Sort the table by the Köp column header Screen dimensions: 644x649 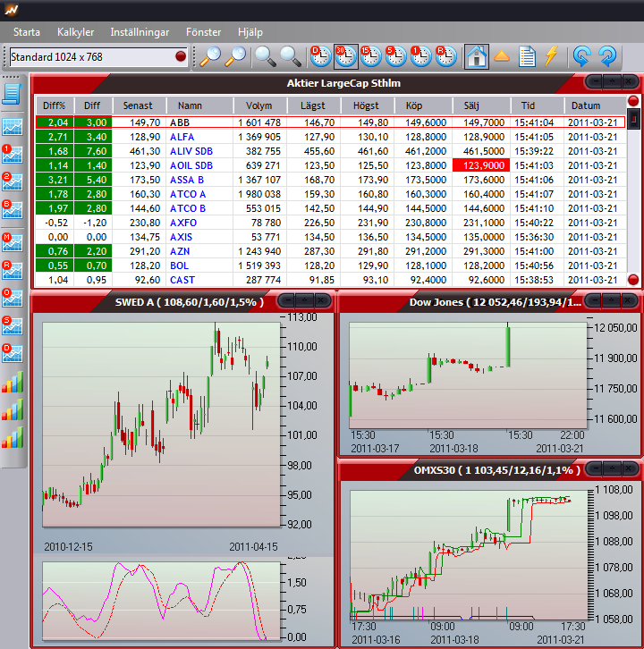423,105
